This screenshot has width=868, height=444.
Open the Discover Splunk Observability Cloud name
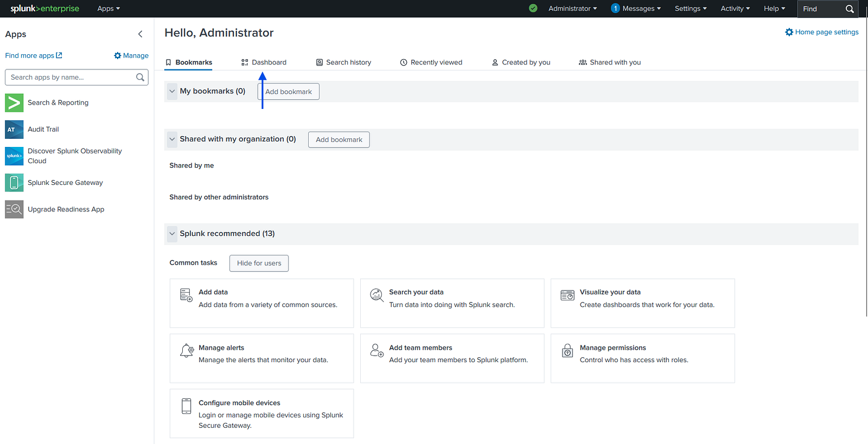pos(75,156)
